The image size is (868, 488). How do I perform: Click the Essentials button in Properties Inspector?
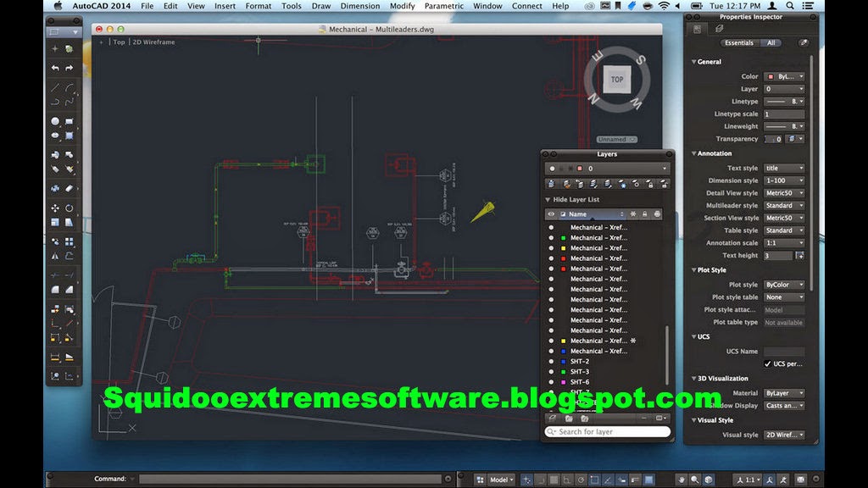[x=739, y=42]
